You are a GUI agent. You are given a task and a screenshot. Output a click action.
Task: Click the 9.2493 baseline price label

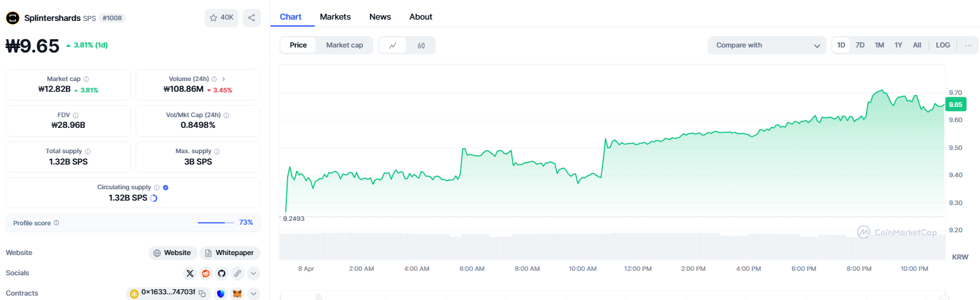point(294,218)
